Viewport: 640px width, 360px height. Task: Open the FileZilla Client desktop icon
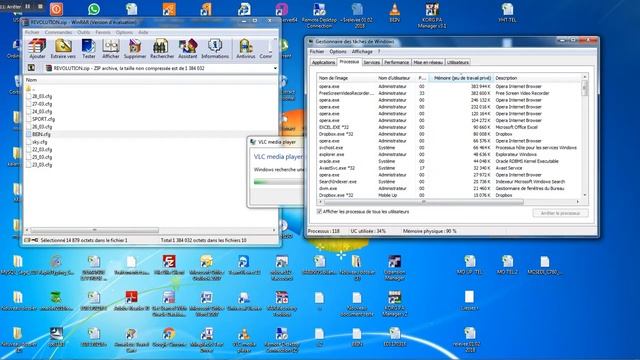pyautogui.click(x=169, y=264)
